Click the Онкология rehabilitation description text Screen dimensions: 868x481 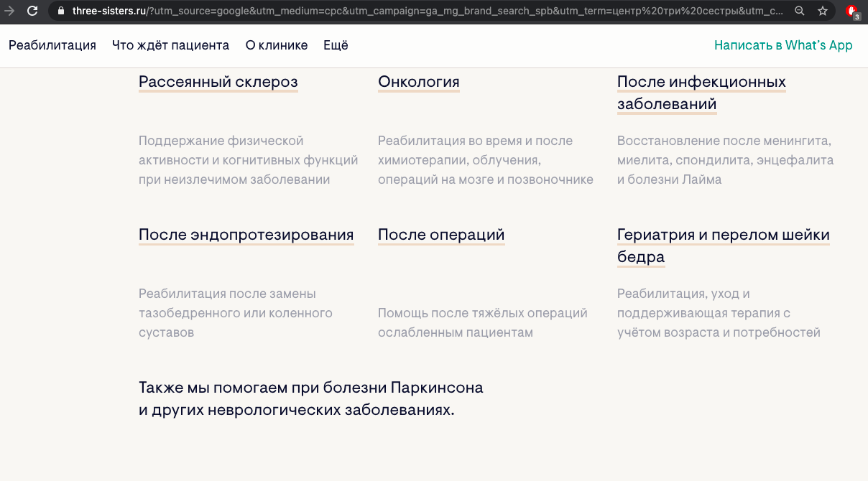tap(485, 160)
